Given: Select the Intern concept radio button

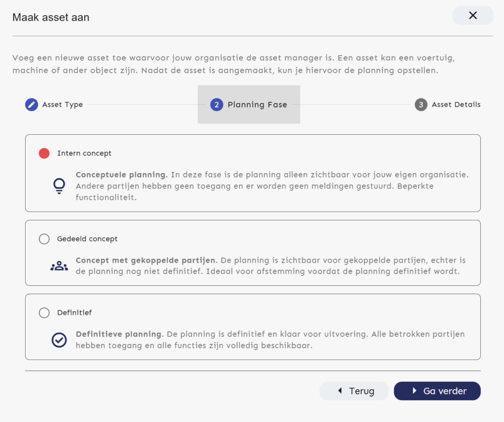Looking at the screenshot, I should click(44, 153).
